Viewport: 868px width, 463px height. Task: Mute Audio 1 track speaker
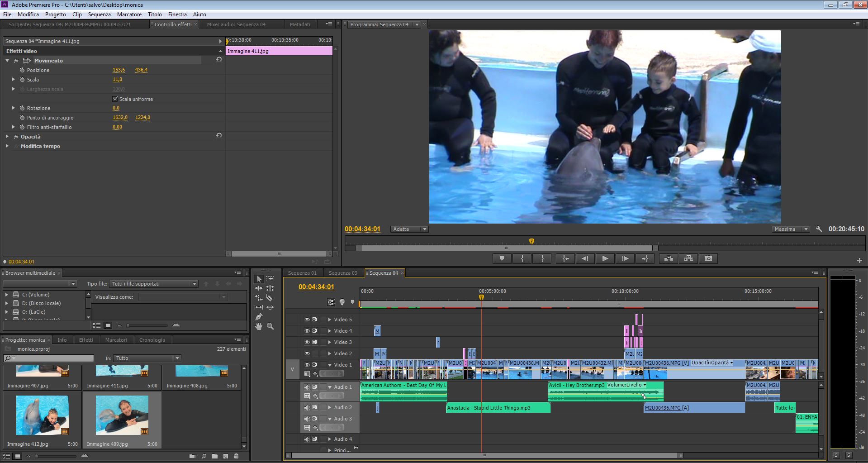tap(307, 387)
